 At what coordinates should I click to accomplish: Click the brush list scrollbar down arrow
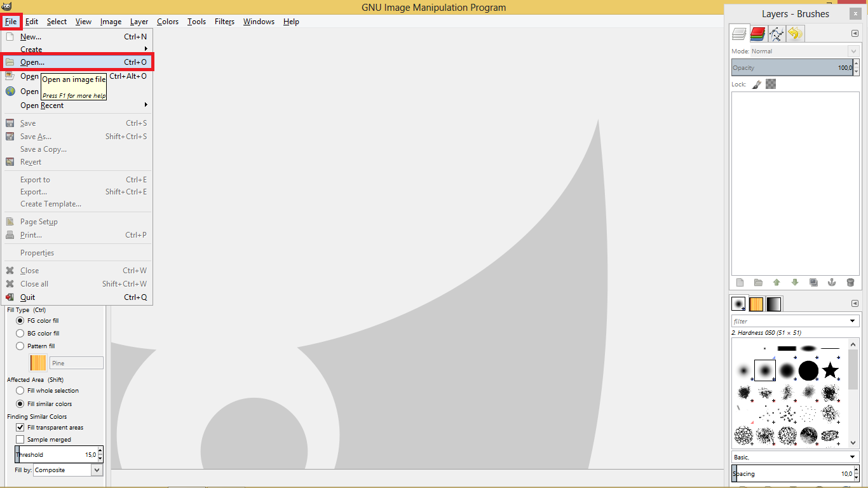[853, 442]
